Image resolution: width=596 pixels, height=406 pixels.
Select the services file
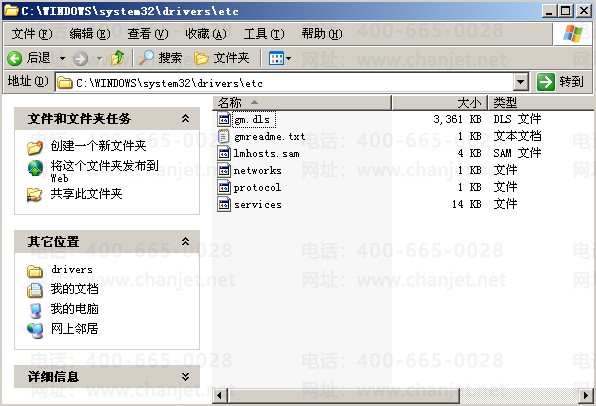pos(257,205)
